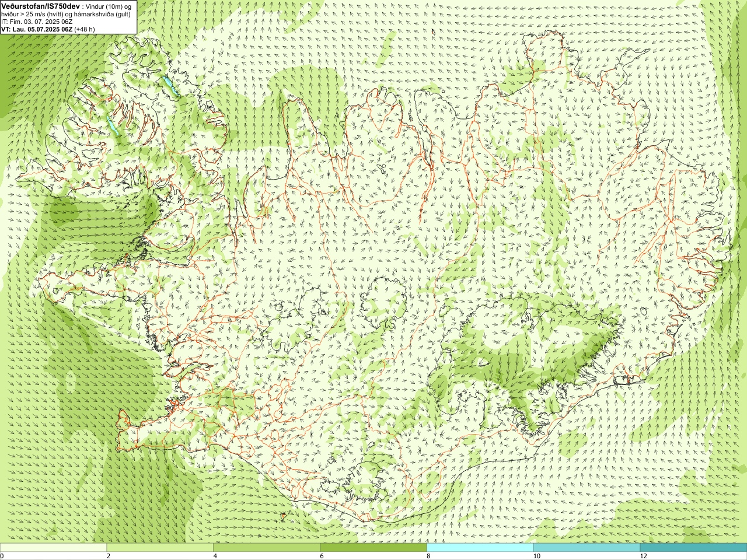Screen dimensions: 747x560
Task: Click the Veðurstofan/IS750dev title text
Action: coord(40,5)
